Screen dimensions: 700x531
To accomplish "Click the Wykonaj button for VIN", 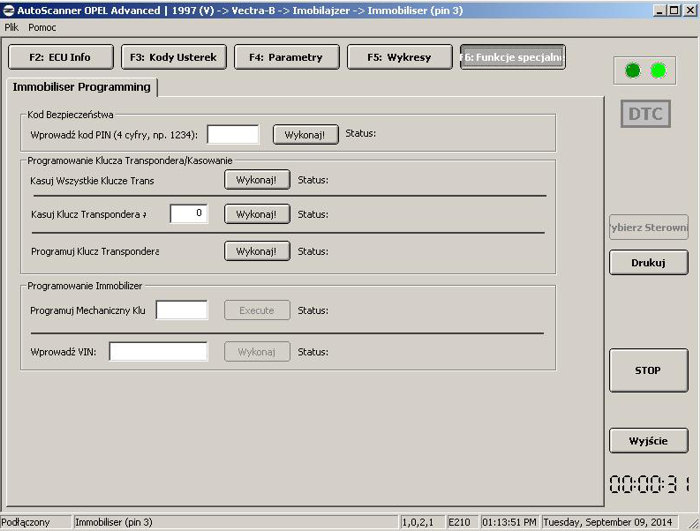I will coord(257,352).
